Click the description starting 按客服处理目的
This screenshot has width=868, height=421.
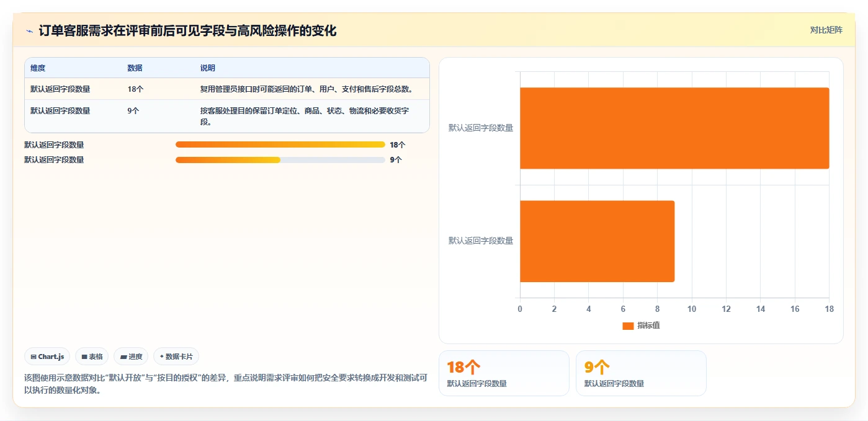coord(305,116)
